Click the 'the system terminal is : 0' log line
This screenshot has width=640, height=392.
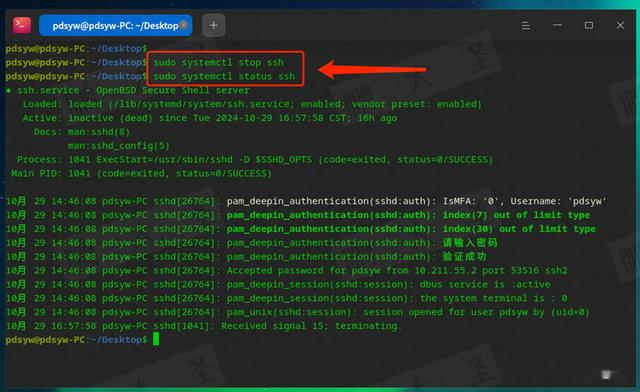[287, 298]
